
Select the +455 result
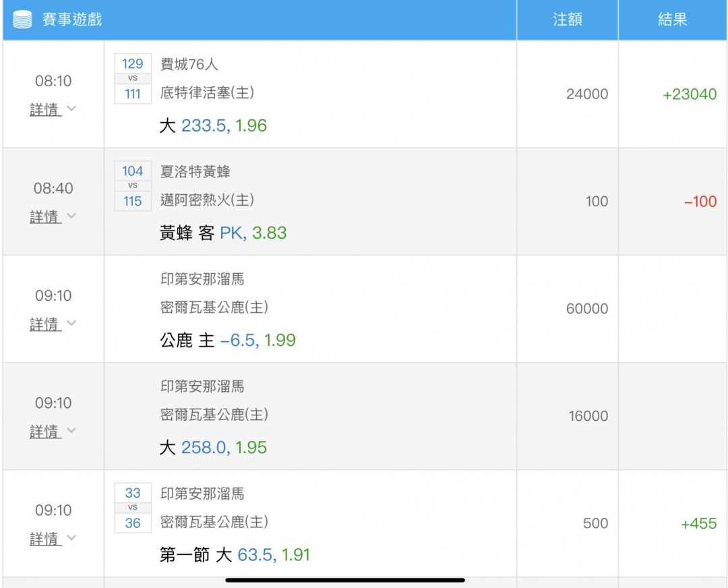pyautogui.click(x=699, y=523)
